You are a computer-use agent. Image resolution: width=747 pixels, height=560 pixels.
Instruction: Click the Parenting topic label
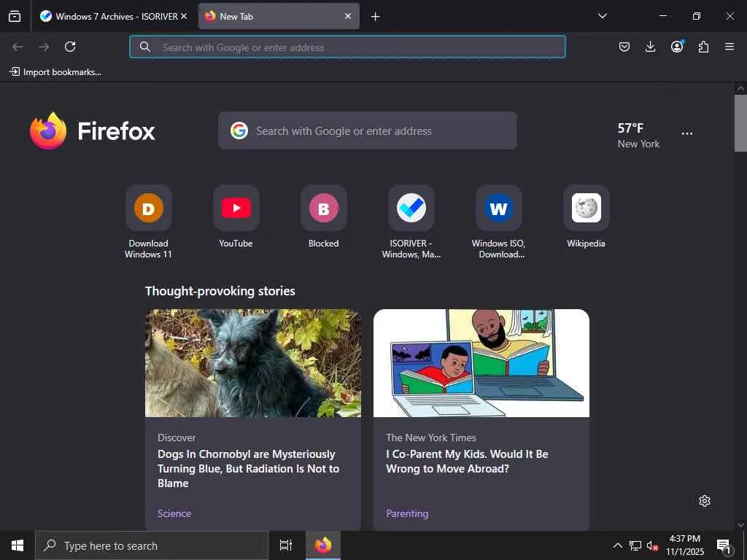coord(407,513)
